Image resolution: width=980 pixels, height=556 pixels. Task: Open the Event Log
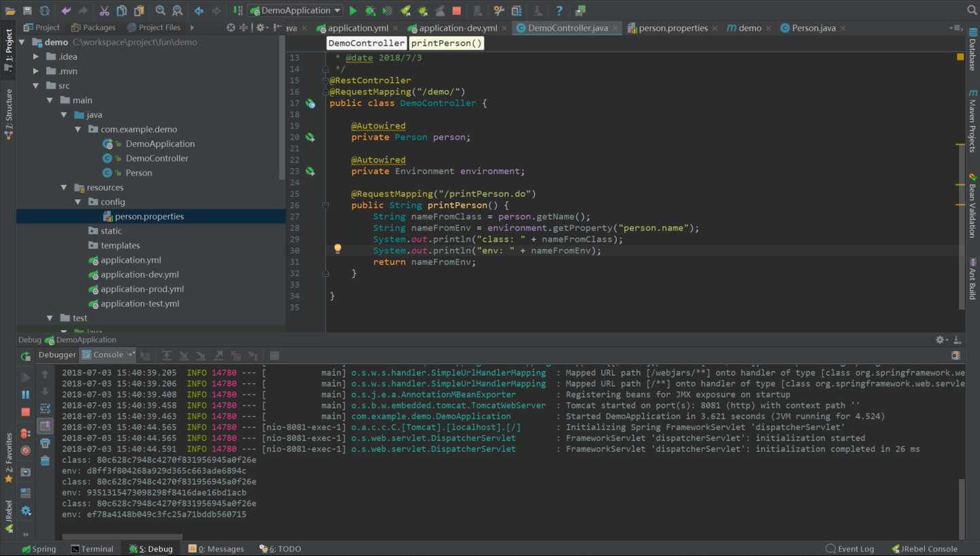coord(849,549)
